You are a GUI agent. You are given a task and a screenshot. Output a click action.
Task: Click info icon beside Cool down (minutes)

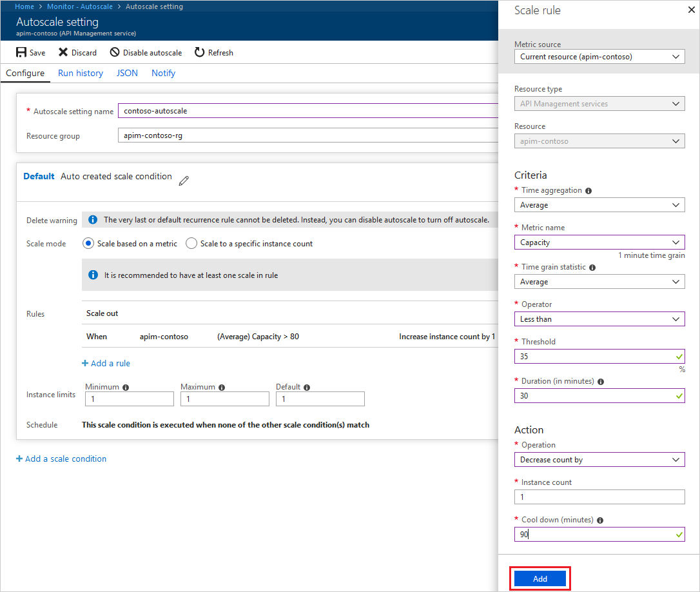(x=600, y=520)
